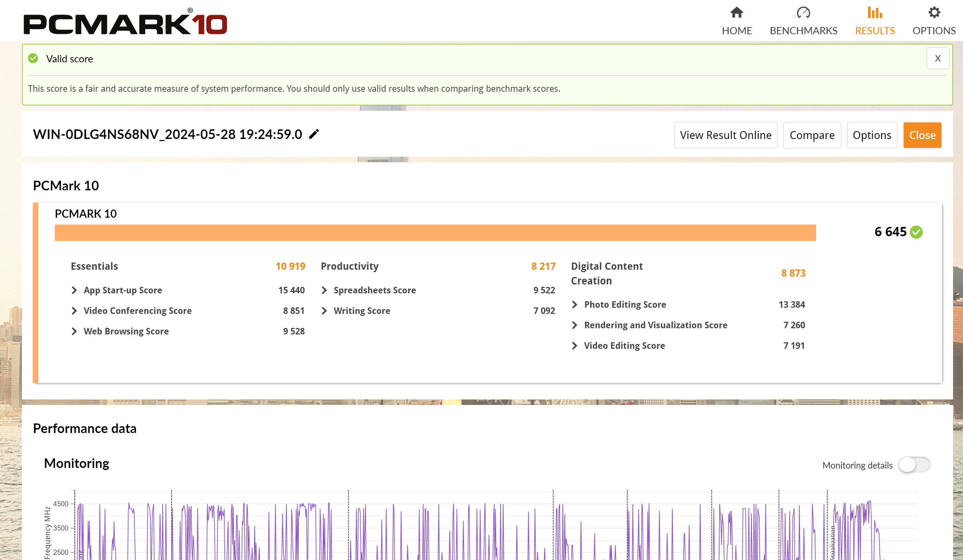Click the Photo Editing value 13 384
Screen dimensions: 963x560
point(792,304)
